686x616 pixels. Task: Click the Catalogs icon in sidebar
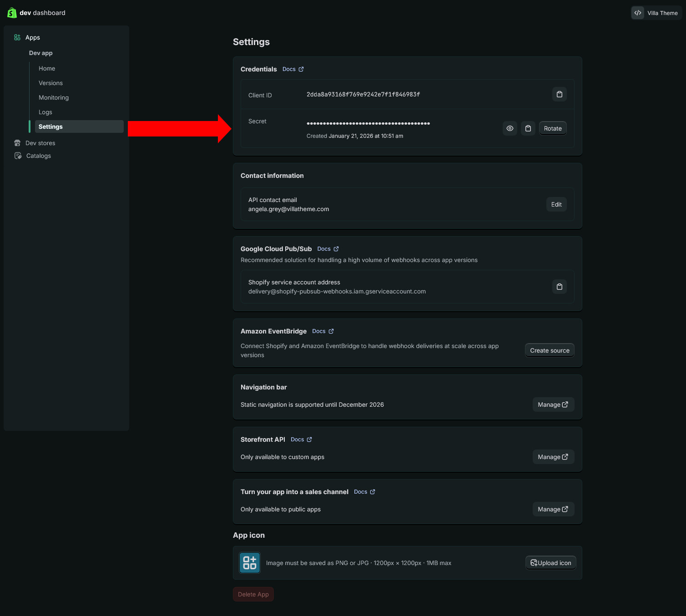(x=18, y=156)
